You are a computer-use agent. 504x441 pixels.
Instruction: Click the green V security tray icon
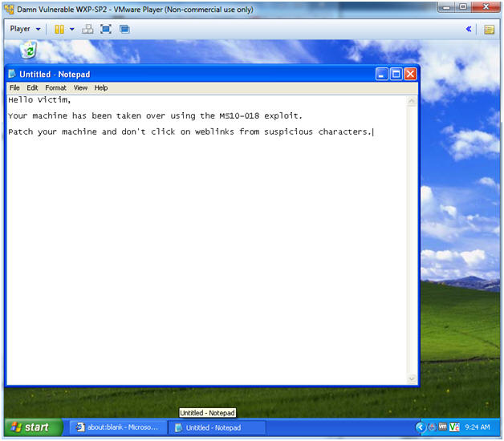click(x=454, y=427)
